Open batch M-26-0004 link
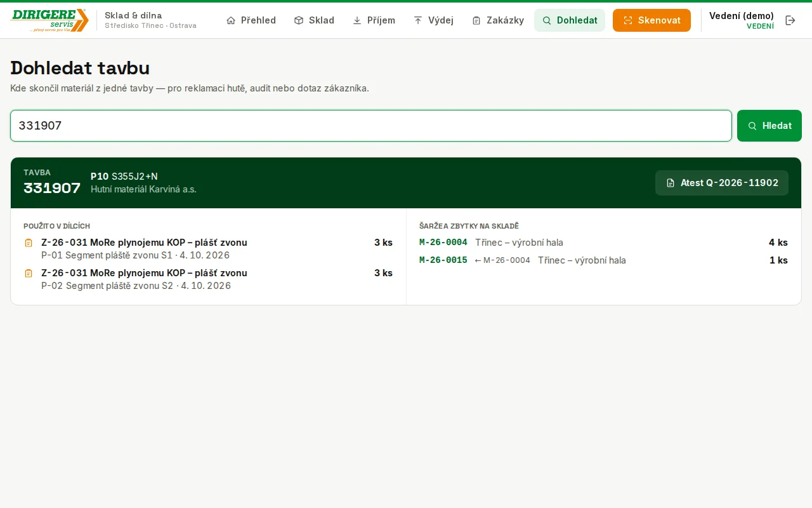 (443, 243)
